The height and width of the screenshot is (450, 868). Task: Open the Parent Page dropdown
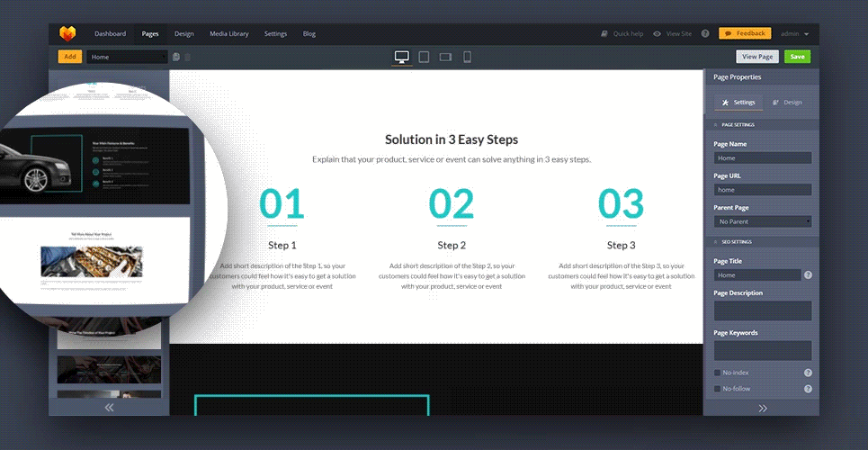coord(763,221)
